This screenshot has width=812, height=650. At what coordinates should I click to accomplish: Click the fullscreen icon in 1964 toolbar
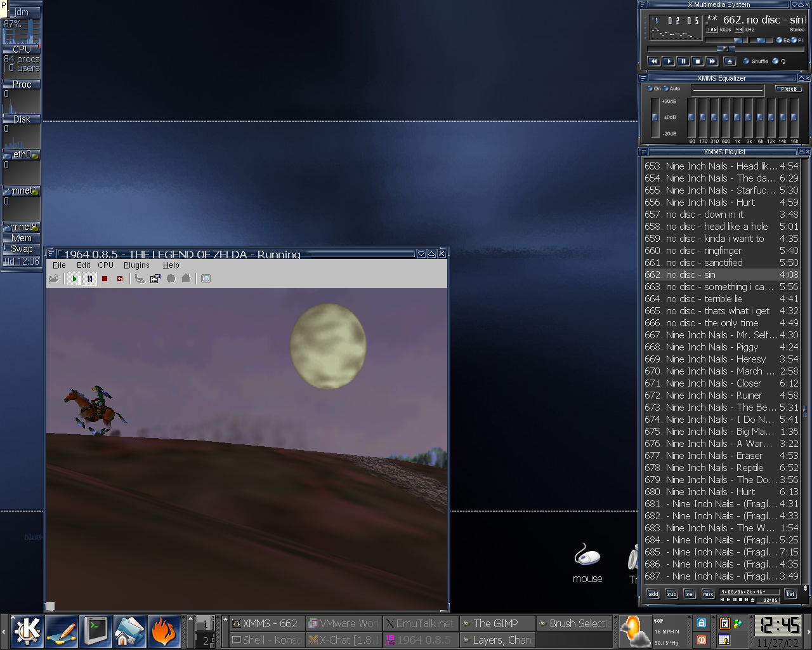pos(206,279)
